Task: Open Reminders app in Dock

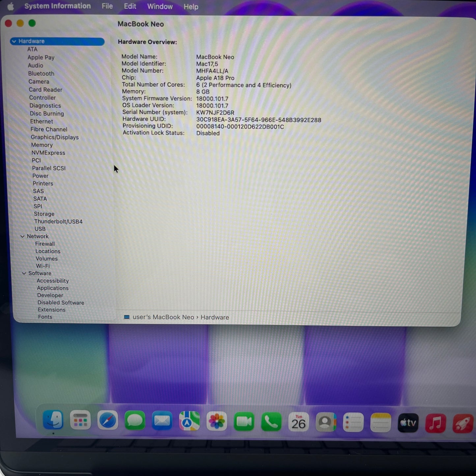Action: [x=353, y=422]
